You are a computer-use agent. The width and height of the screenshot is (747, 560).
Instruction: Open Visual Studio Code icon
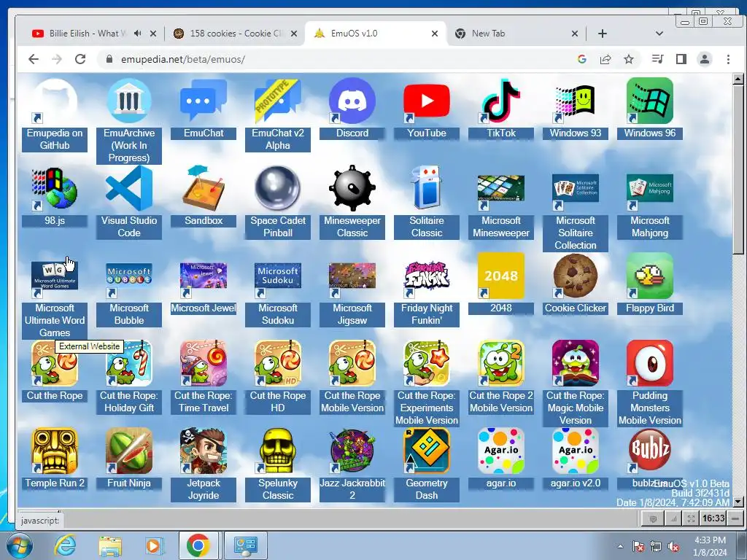pos(129,189)
